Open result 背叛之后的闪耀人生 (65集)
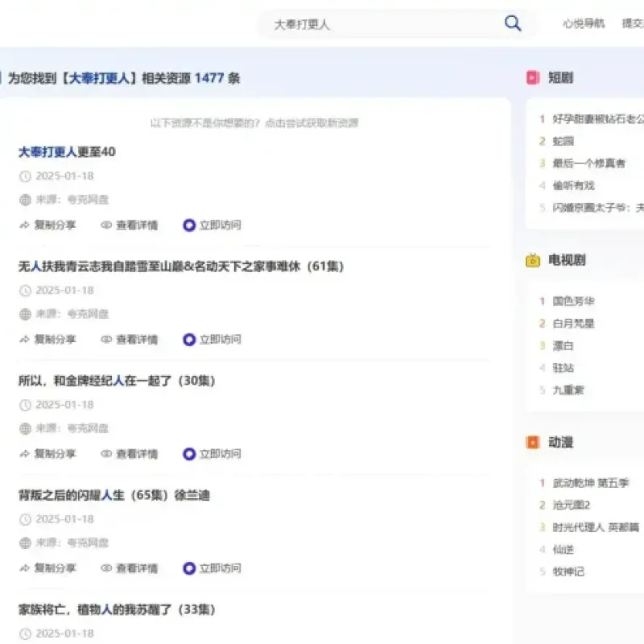This screenshot has width=644, height=644. (x=114, y=495)
